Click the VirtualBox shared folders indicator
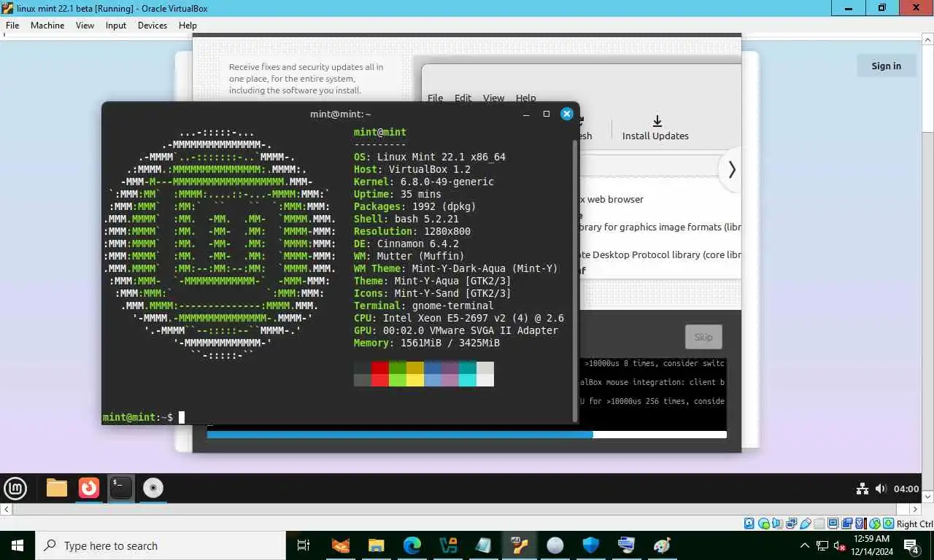 819,524
